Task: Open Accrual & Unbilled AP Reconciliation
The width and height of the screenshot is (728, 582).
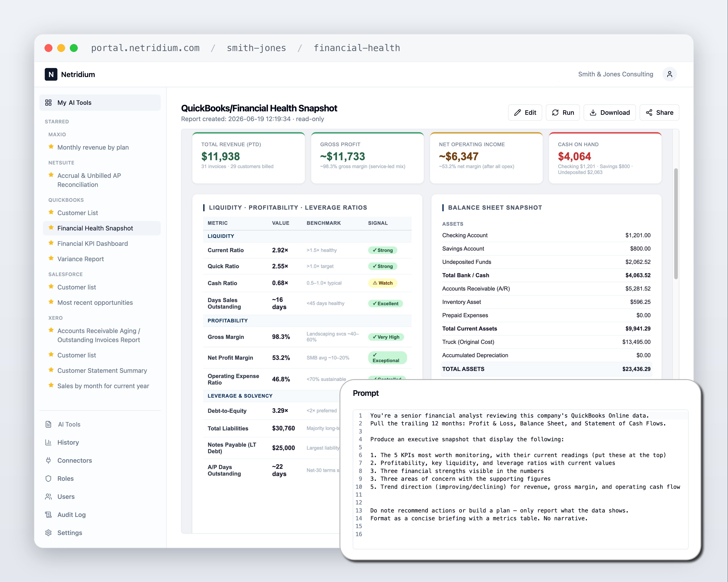Action: click(x=89, y=180)
